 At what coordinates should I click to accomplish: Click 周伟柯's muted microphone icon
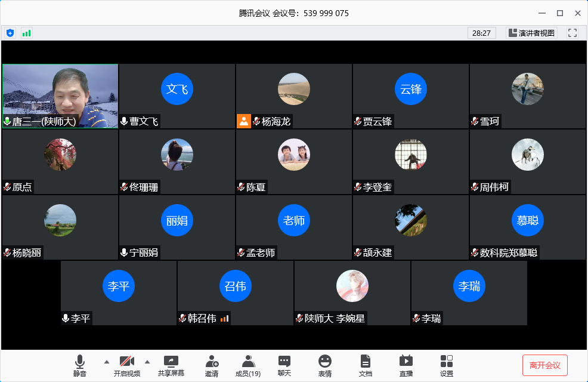(475, 187)
